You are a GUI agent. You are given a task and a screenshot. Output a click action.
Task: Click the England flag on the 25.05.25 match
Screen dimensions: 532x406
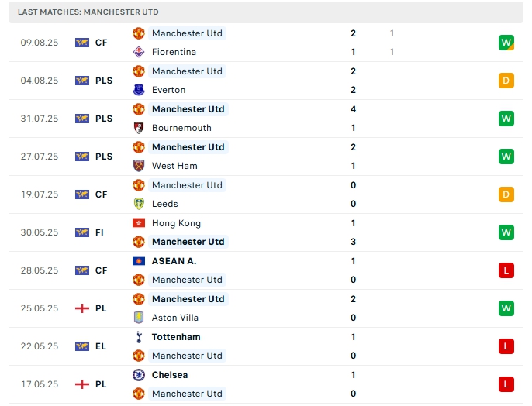[82, 308]
